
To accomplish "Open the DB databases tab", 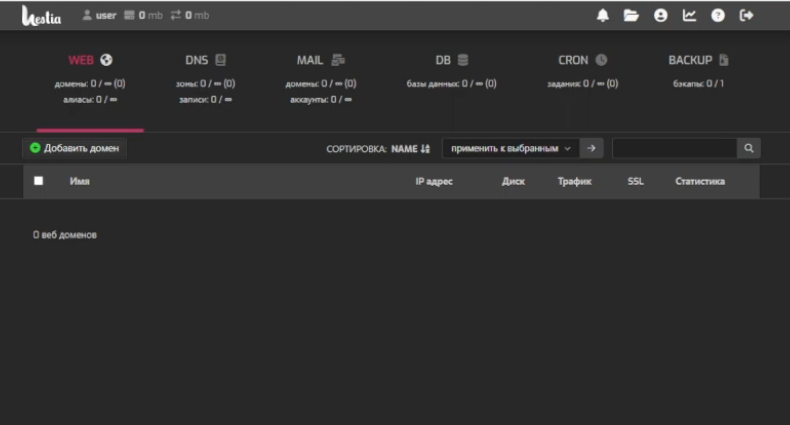I will [451, 60].
